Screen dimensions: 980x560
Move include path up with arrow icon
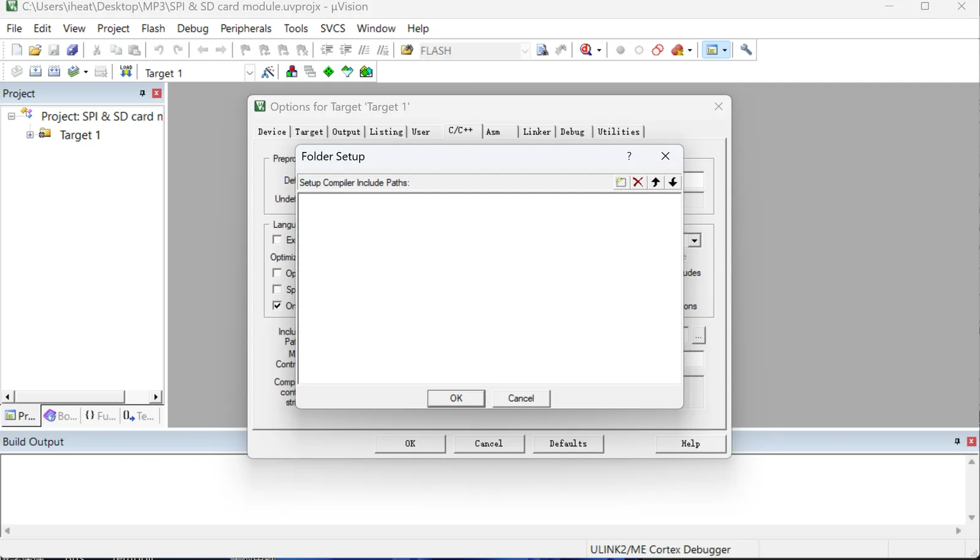655,182
